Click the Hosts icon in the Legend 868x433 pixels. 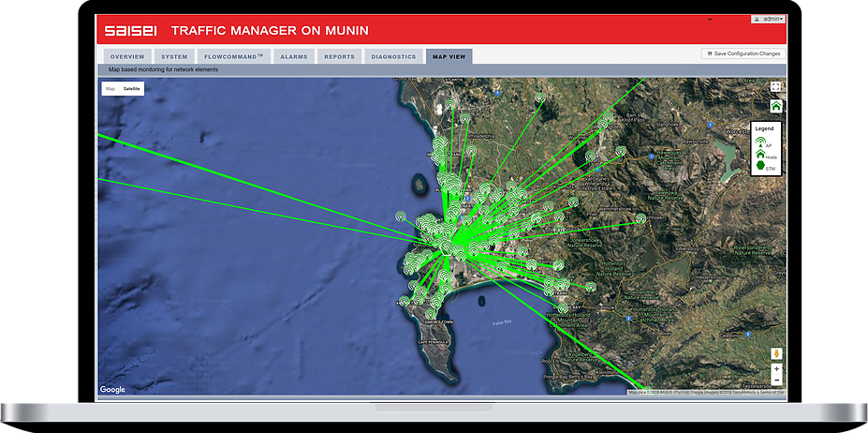click(x=760, y=154)
